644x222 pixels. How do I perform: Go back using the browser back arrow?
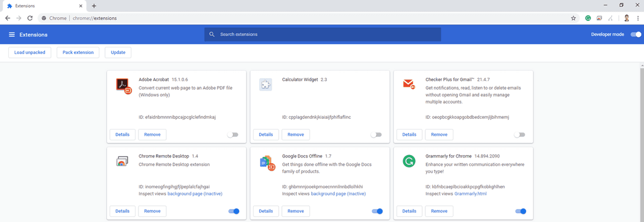coord(7,18)
